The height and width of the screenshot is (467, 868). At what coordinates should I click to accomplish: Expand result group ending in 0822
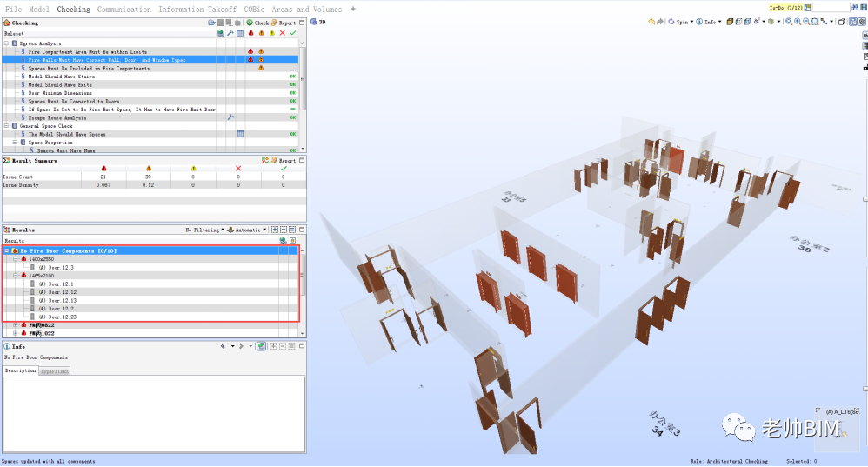point(16,325)
